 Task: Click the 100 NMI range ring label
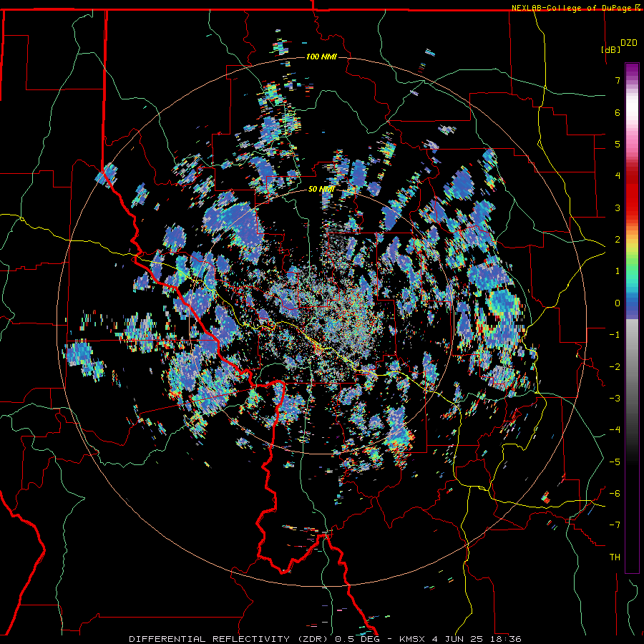point(321,57)
